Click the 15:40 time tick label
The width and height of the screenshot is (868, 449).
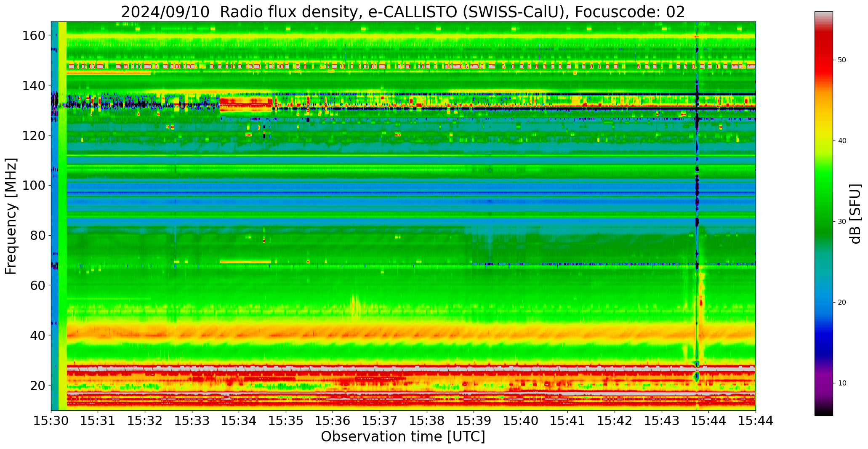pyautogui.click(x=521, y=420)
